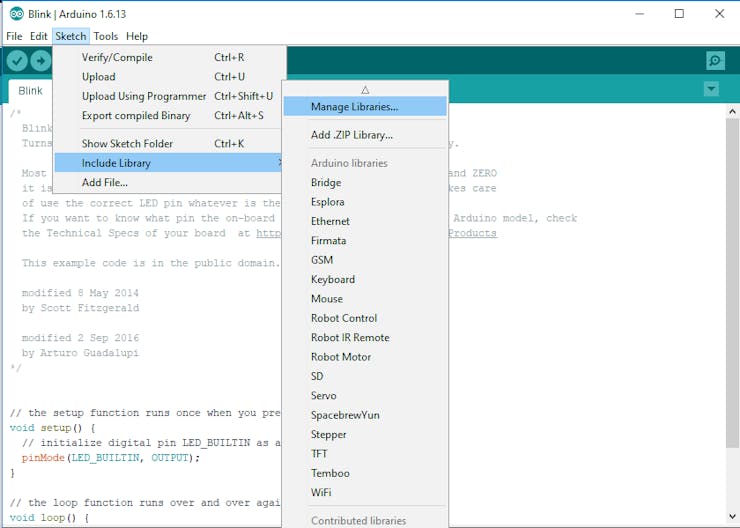Click the Arduino logo in title bar
The width and height of the screenshot is (740, 528).
point(17,14)
